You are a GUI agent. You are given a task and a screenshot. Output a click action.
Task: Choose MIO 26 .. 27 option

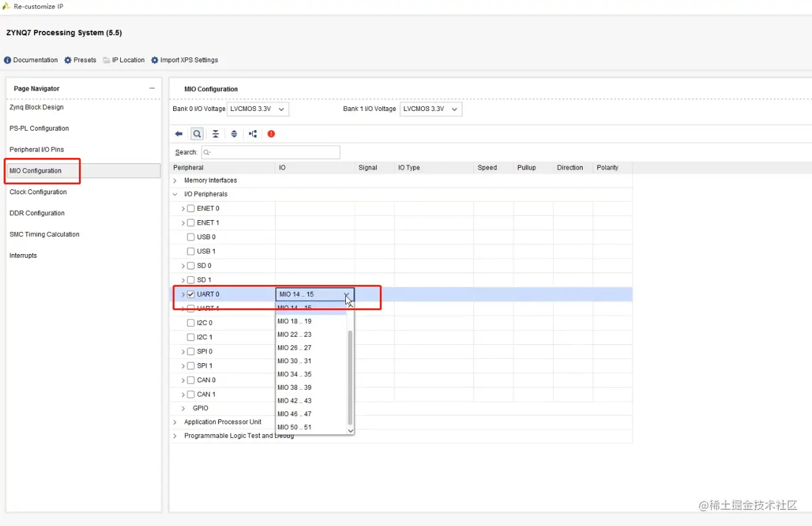coord(311,348)
